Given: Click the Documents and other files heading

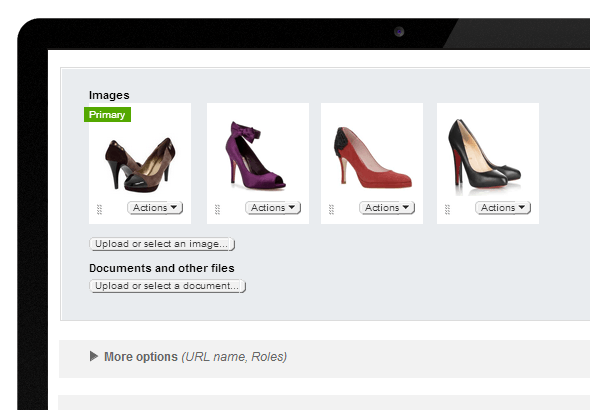Looking at the screenshot, I should (x=162, y=268).
